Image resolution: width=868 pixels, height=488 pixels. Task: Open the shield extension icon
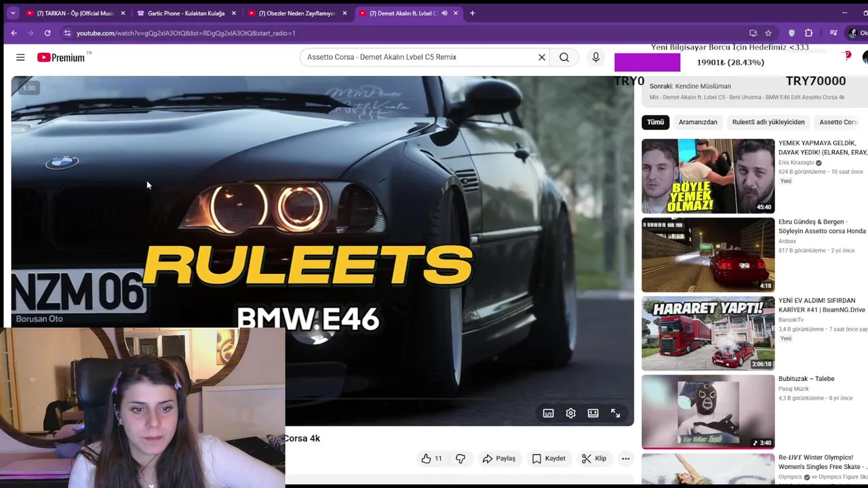(x=791, y=33)
